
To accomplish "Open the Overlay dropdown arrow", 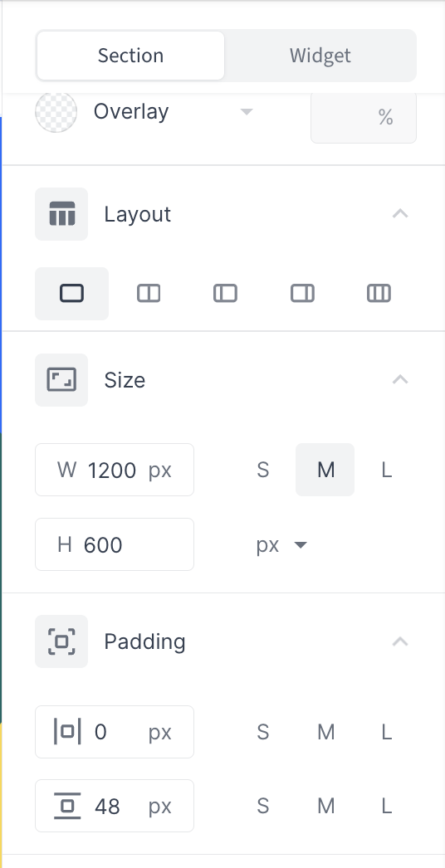I will pyautogui.click(x=247, y=112).
